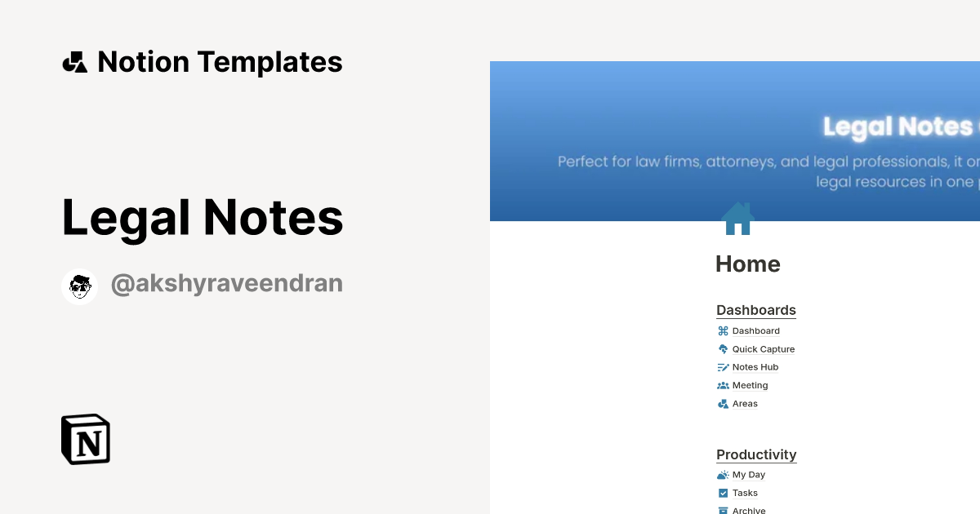This screenshot has width=980, height=514.
Task: Open the Notes Hub page link
Action: click(755, 366)
